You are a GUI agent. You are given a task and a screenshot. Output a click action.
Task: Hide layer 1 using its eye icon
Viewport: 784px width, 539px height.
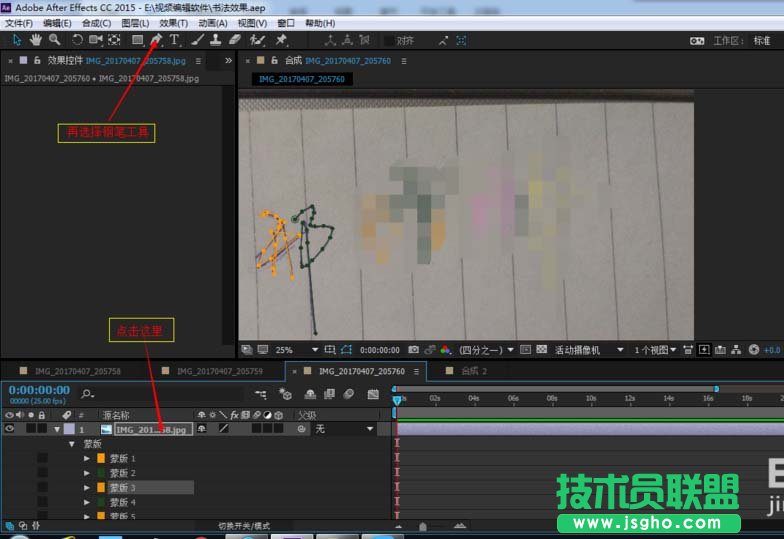coord(10,428)
